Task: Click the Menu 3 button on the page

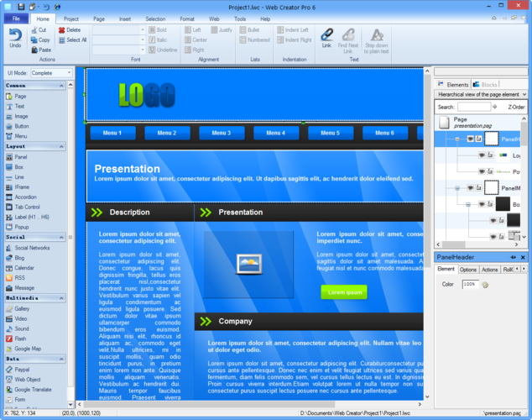Action: 222,133
